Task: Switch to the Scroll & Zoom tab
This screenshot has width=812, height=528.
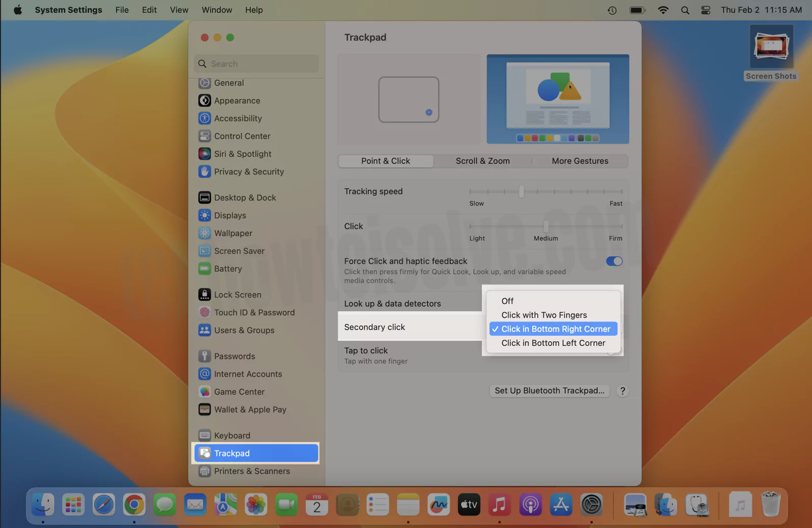Action: pos(483,161)
